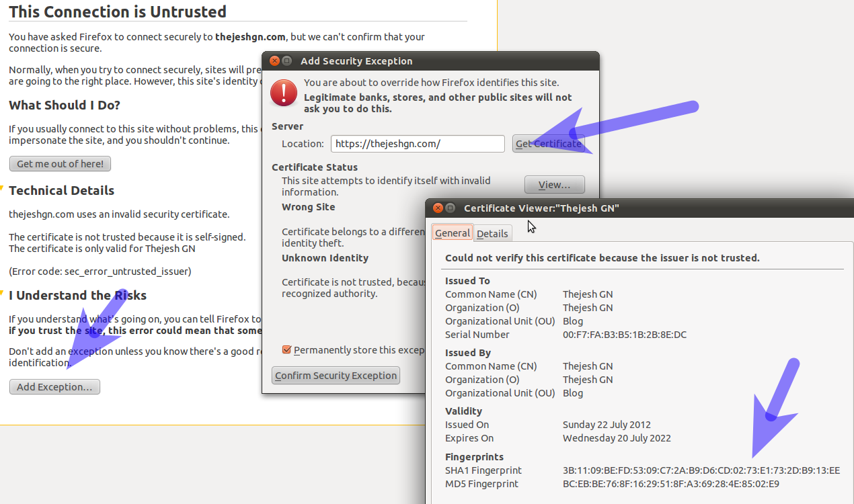Viewport: 854px width, 504px height.
Task: Click 'Get me out of here!' button
Action: tap(61, 164)
